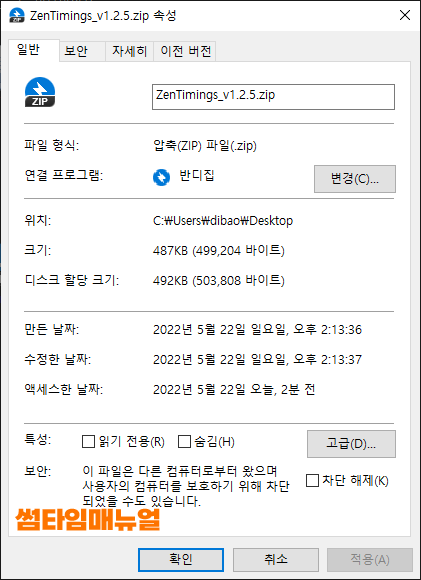Click the created date ending 2:13:36
Image resolution: width=421 pixels, height=580 pixels.
pyautogui.click(x=257, y=329)
